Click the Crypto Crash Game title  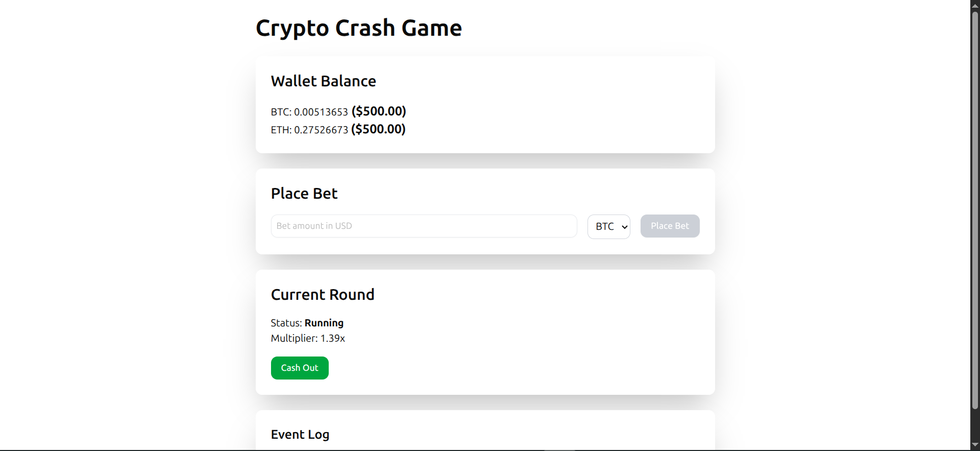tap(359, 28)
